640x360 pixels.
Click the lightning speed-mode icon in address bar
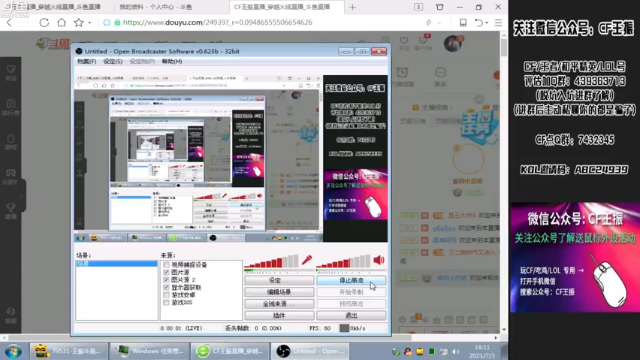428,22
